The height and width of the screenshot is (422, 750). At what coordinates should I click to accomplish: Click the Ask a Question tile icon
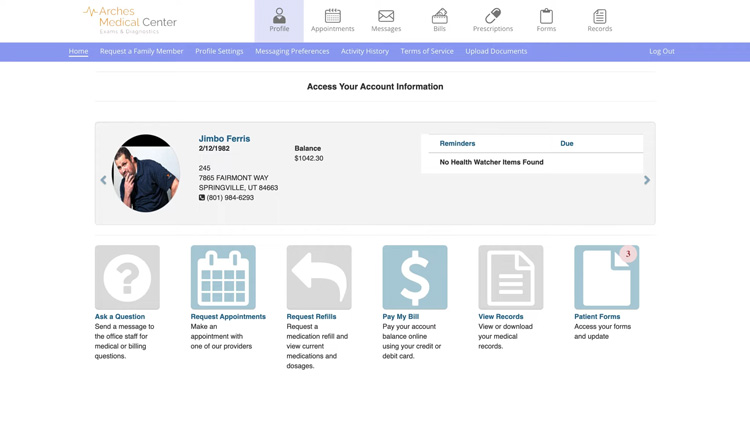[x=127, y=278]
